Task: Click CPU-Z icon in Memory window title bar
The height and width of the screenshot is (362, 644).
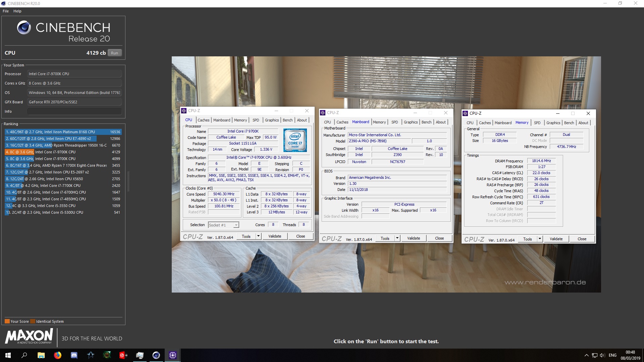Action: (465, 113)
